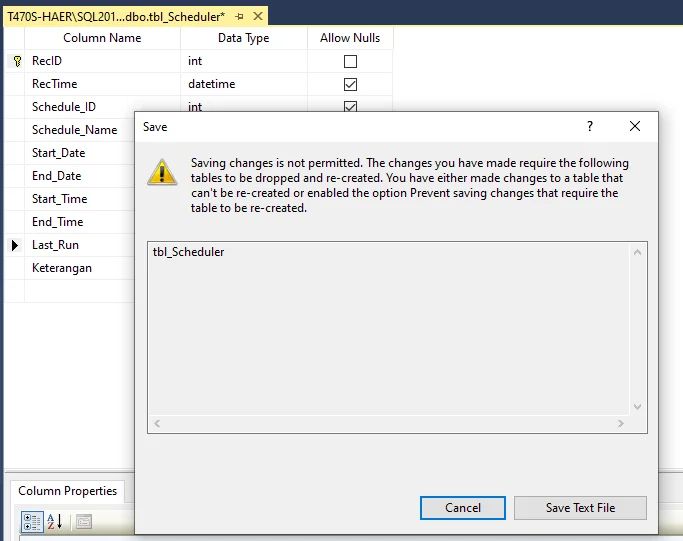Viewport: 683px width, 541px height.
Task: Select the End_Date column name cell
Action: 80,176
